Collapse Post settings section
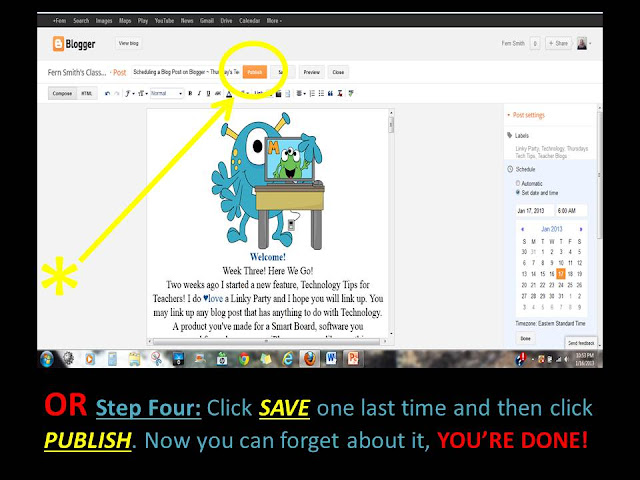Viewport: 640px width, 480px height. (526, 115)
